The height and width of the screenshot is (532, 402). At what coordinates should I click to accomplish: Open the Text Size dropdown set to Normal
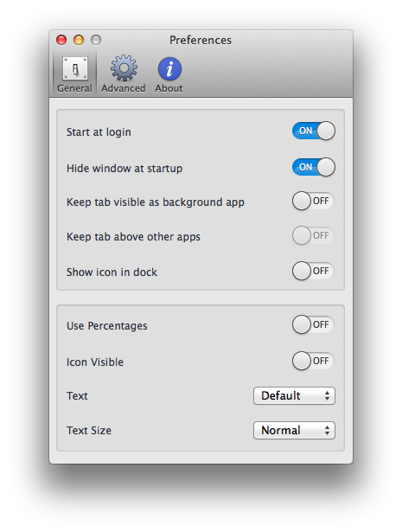point(294,430)
